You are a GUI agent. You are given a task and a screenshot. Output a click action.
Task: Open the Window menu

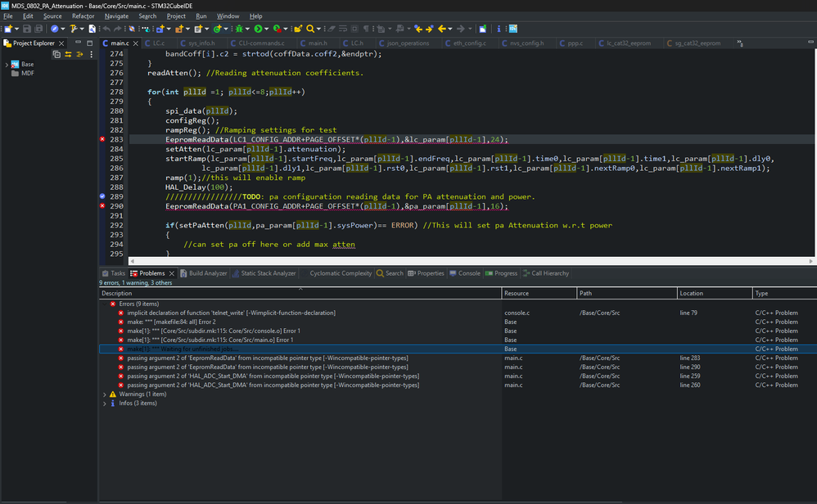point(228,16)
